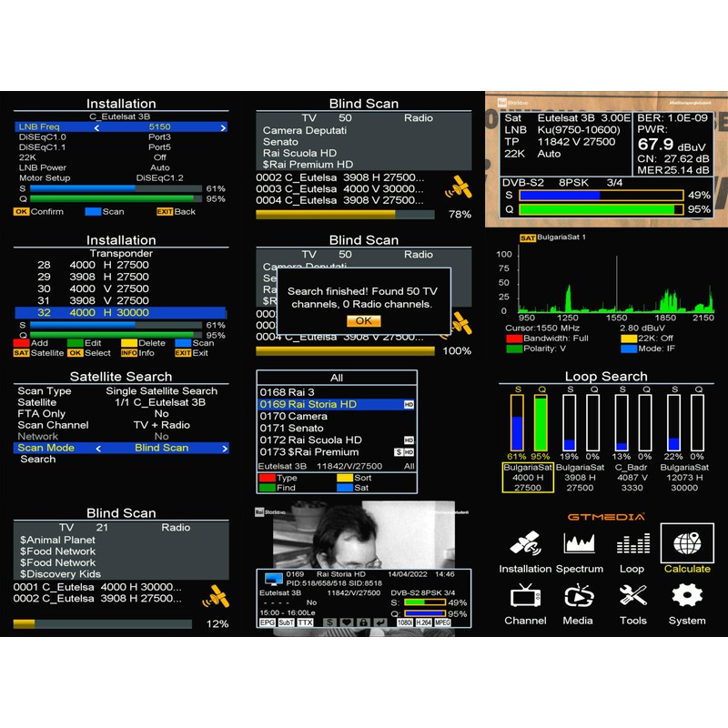728x728 pixels.
Task: Toggle the LNB Power Auto setting
Action: click(122, 167)
